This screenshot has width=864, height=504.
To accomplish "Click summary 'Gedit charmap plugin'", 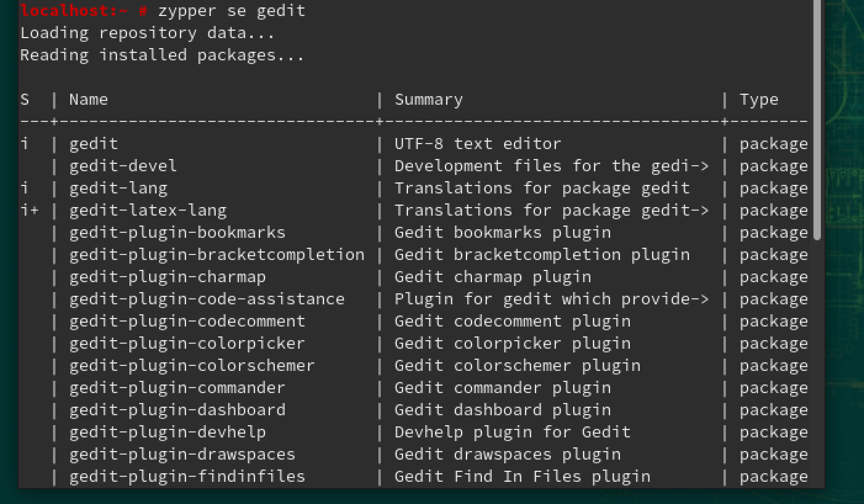I will 493,277.
